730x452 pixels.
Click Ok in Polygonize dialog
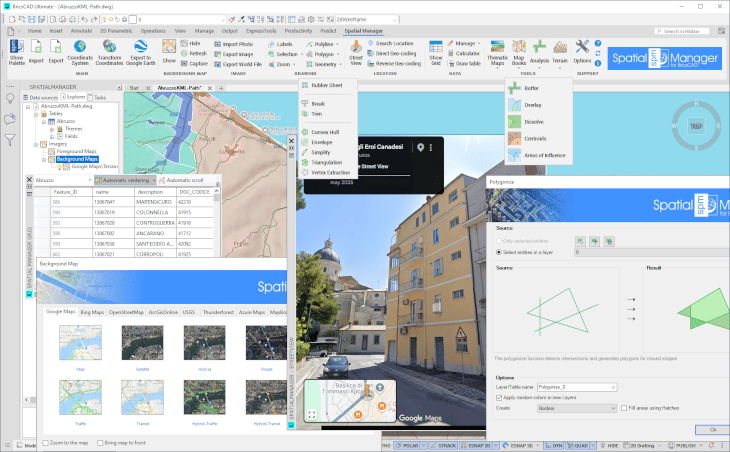tap(712, 430)
